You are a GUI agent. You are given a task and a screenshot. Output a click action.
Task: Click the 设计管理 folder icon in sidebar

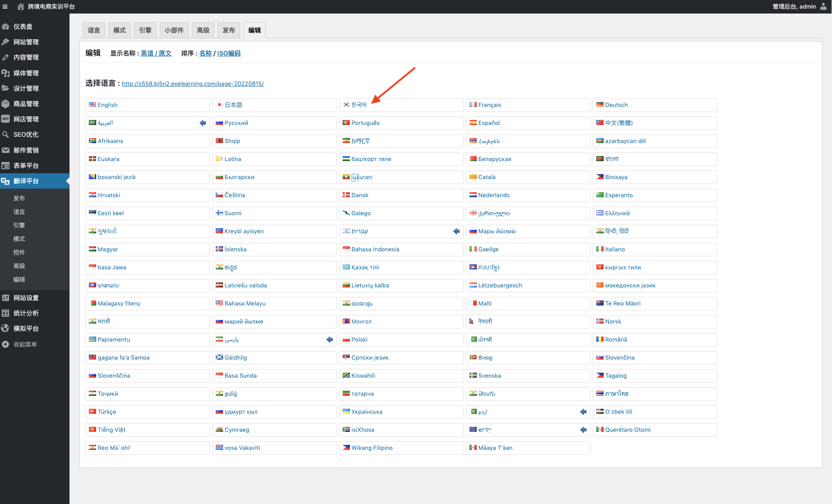(x=5, y=88)
